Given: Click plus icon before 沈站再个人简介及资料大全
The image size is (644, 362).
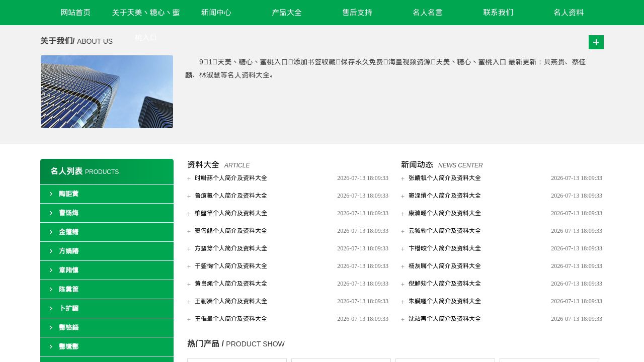Looking at the screenshot, I should pos(403,319).
